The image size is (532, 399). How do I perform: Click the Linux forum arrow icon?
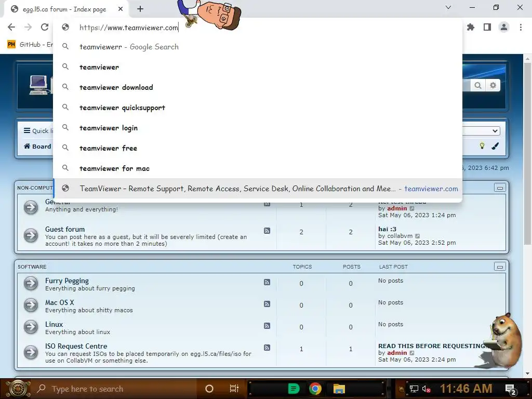[x=31, y=327]
